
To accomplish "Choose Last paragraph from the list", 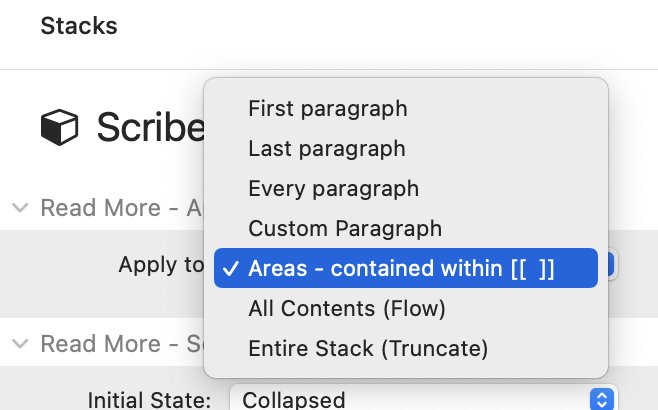I will [x=406, y=148].
